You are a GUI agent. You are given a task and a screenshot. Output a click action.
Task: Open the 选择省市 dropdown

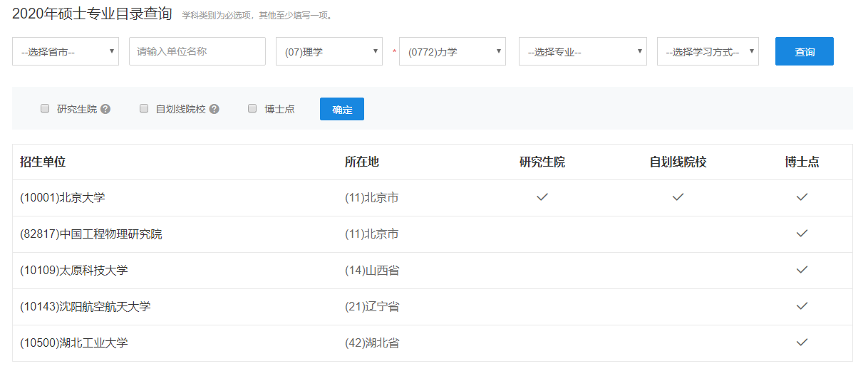66,51
